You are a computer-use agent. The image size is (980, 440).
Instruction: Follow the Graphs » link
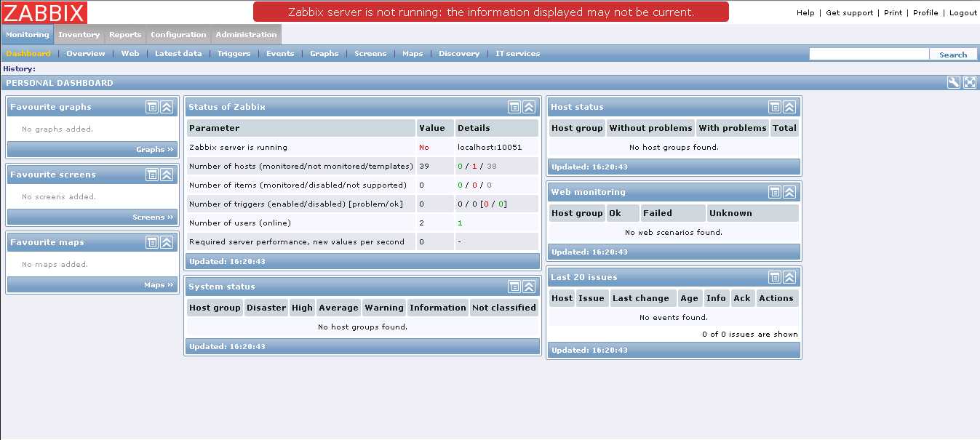pos(155,150)
